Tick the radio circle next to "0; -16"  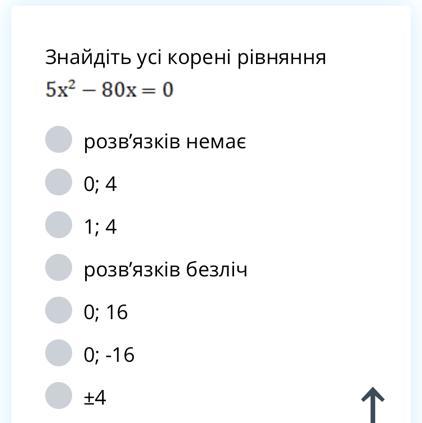pyautogui.click(x=59, y=353)
